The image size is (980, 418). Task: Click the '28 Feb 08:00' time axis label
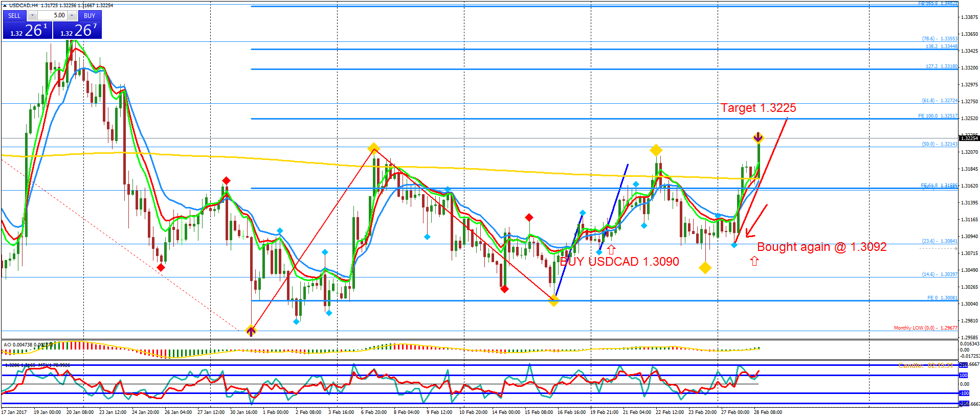point(768,412)
